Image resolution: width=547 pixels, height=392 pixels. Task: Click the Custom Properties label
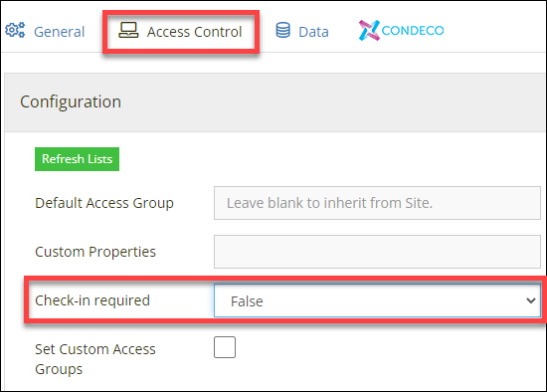(95, 252)
